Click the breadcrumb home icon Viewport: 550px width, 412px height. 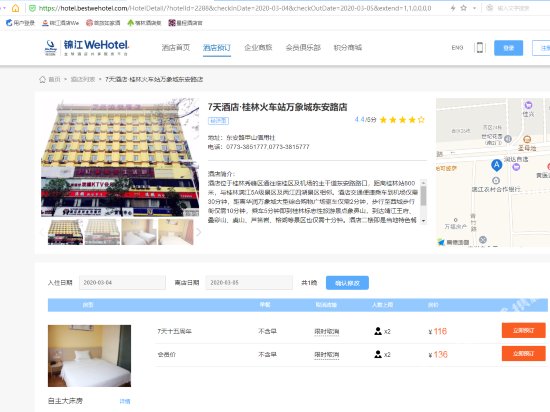pyautogui.click(x=42, y=79)
